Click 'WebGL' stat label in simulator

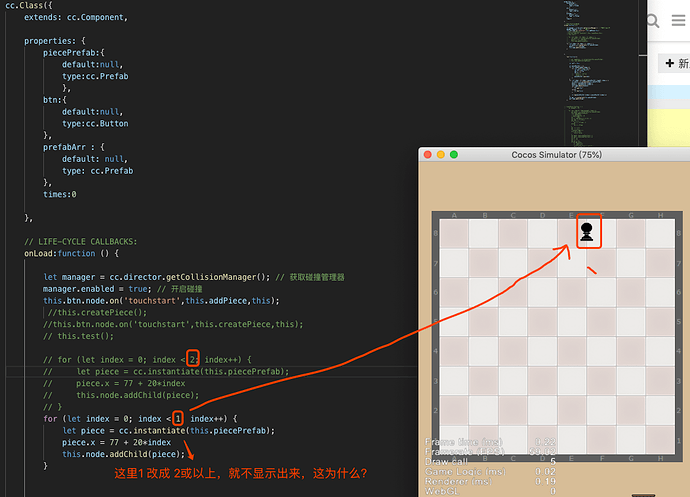click(442, 491)
